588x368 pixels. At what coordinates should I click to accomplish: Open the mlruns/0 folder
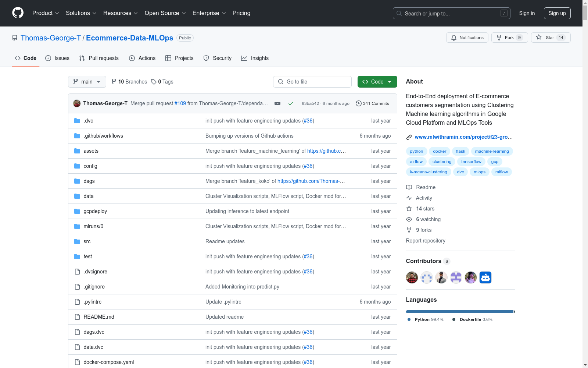[93, 226]
